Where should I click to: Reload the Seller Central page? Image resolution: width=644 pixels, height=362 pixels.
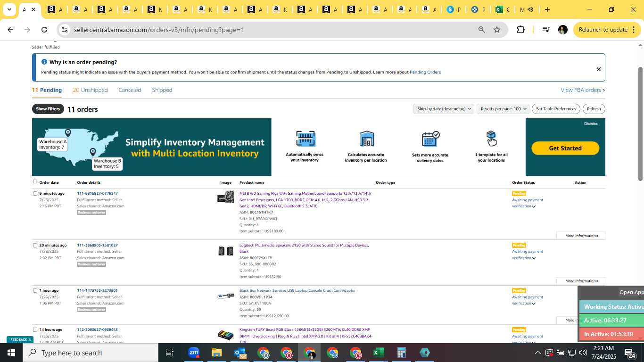coord(44,30)
